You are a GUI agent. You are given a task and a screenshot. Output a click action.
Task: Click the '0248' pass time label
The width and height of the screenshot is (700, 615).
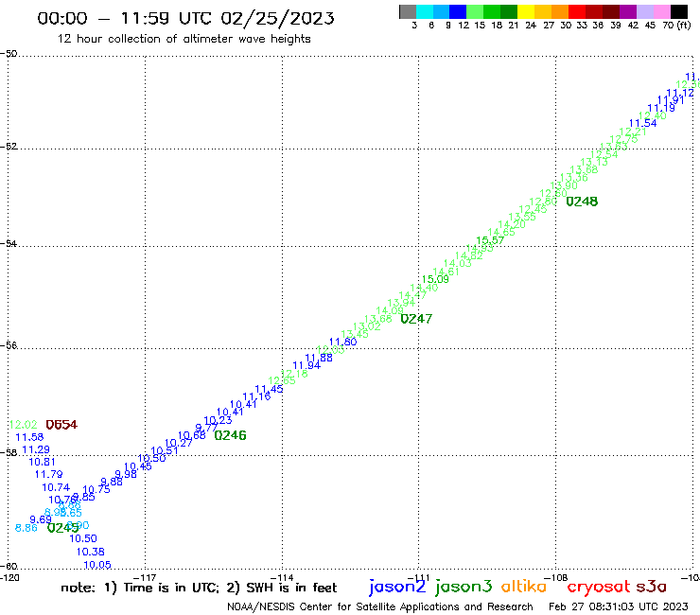tap(582, 202)
